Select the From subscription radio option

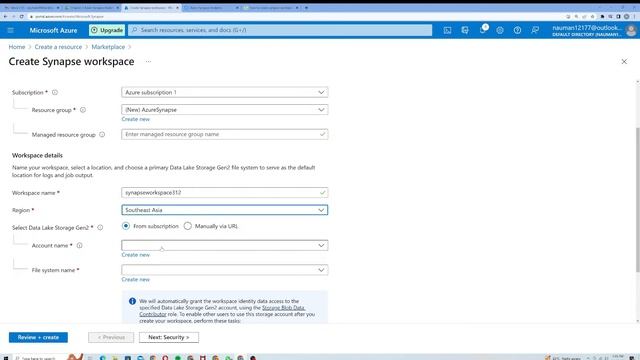(x=126, y=226)
